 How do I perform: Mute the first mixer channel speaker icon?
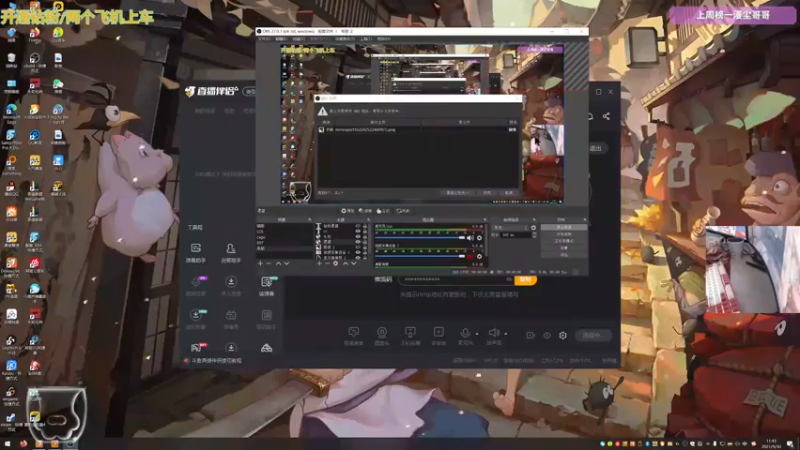[470, 238]
